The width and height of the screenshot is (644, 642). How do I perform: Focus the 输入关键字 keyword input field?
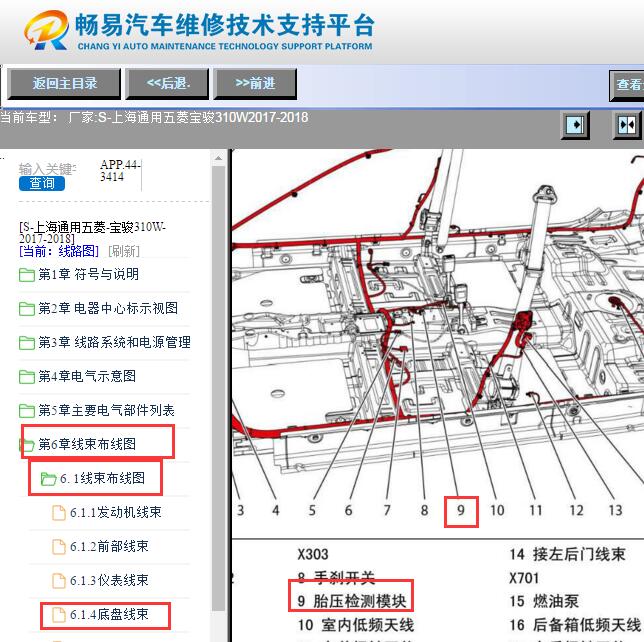47,169
